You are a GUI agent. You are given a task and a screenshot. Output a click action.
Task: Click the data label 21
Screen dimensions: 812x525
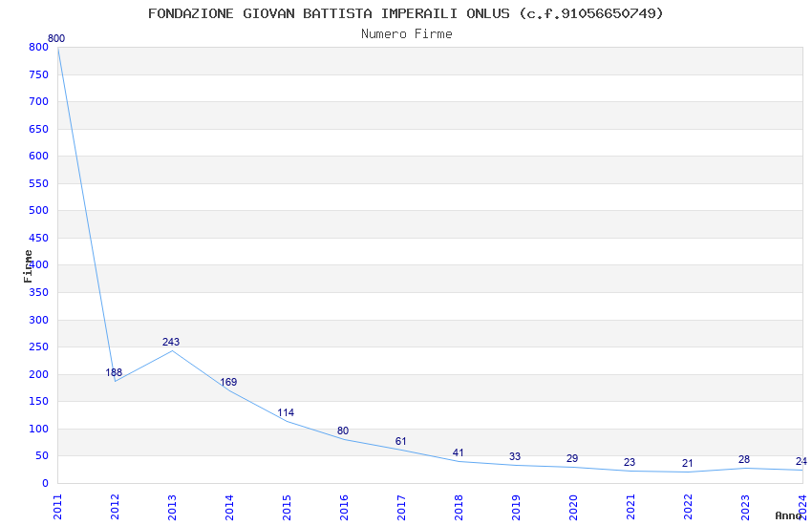687,464
